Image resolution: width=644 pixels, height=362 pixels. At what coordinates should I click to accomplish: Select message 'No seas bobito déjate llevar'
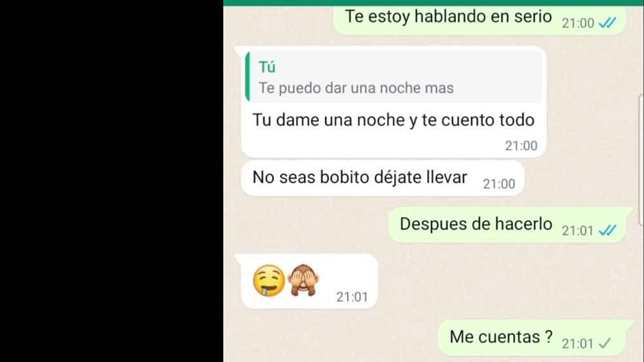[x=360, y=177]
